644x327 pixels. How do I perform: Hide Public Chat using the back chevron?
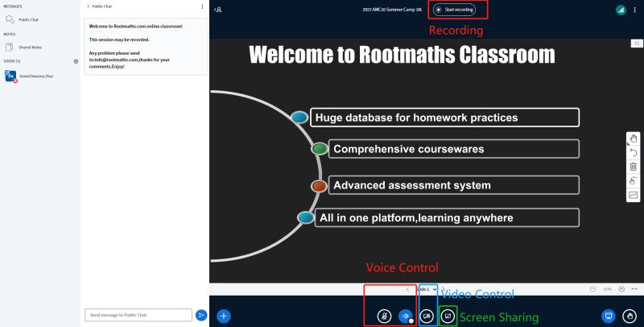click(x=88, y=6)
